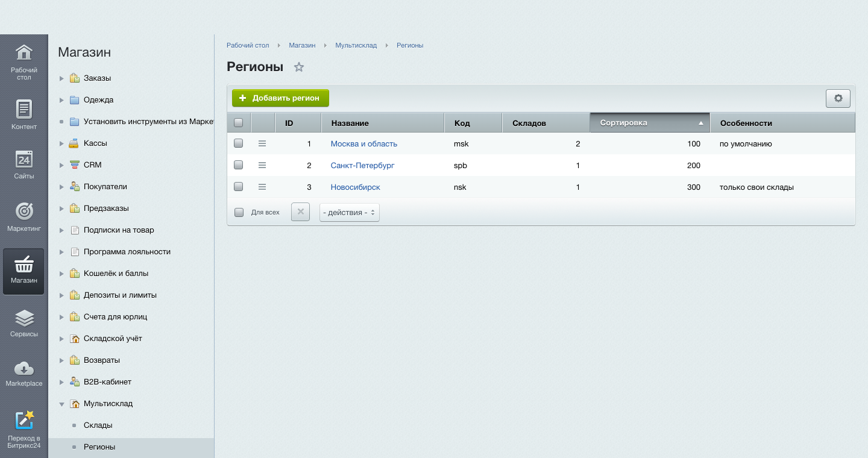
Task: Check the Санкт-Петербург row checkbox
Action: 239,166
